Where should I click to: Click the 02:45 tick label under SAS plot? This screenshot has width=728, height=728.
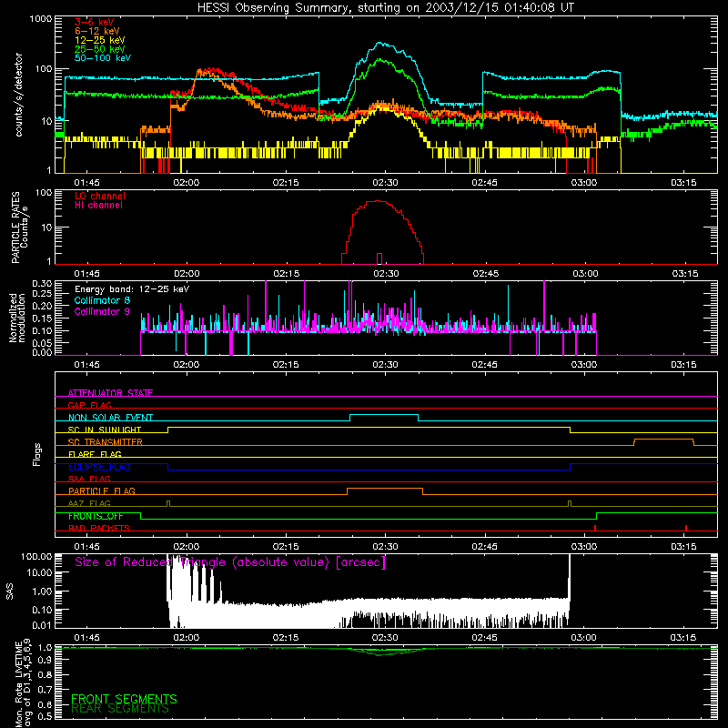click(x=484, y=638)
